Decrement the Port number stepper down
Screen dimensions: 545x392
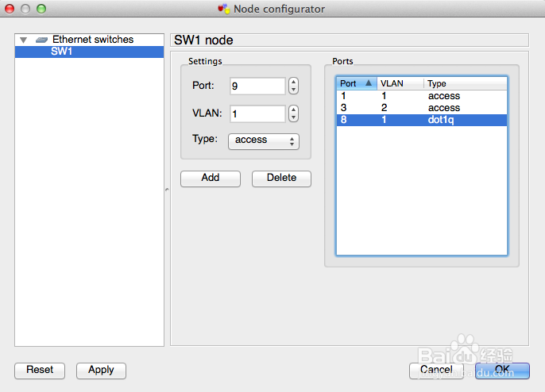(294, 90)
